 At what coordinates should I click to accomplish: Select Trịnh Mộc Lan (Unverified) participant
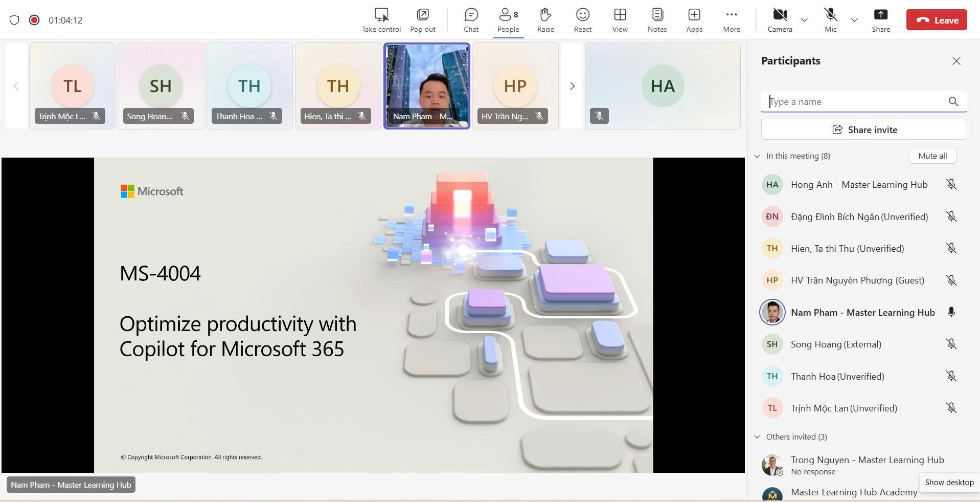844,408
